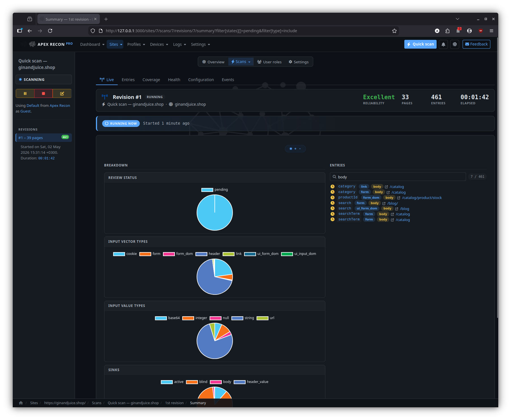Toggle header_value legend in Sinks chart
Image resolution: width=511 pixels, height=420 pixels.
[x=251, y=382]
